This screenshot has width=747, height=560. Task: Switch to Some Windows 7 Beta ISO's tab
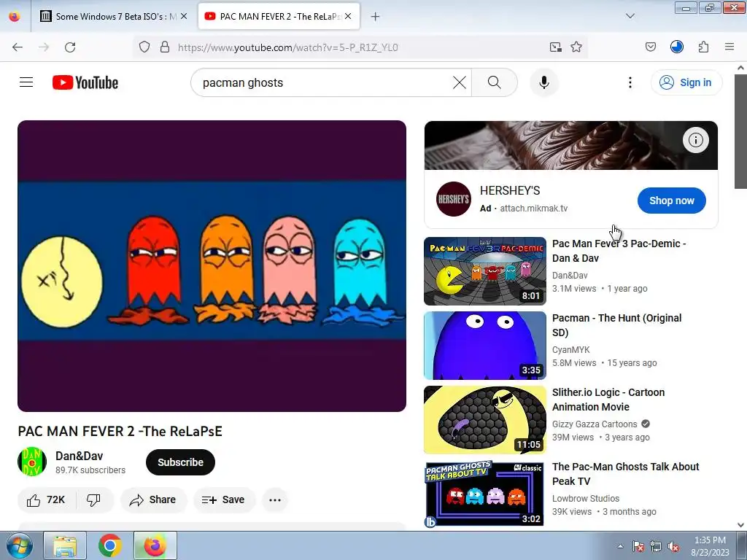tap(115, 16)
